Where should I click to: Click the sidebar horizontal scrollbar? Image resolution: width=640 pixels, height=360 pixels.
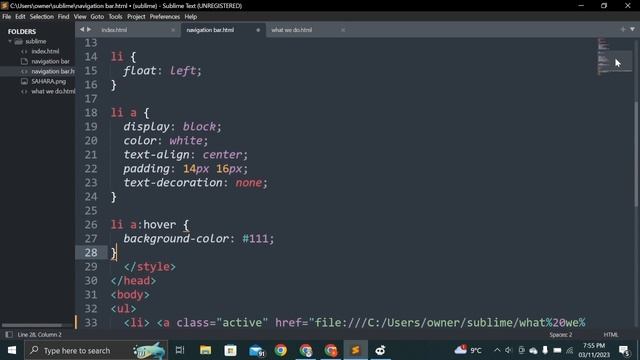pos(32,325)
